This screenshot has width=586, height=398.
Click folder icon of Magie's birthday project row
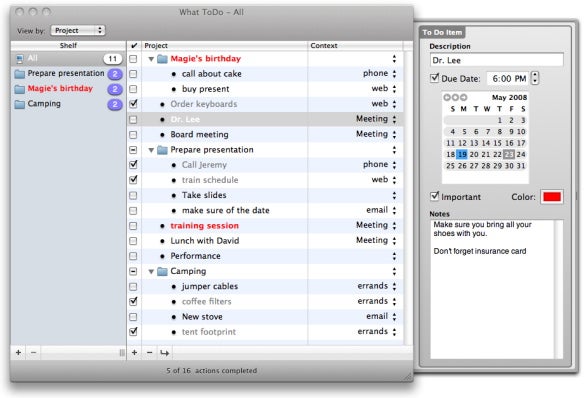click(x=162, y=59)
